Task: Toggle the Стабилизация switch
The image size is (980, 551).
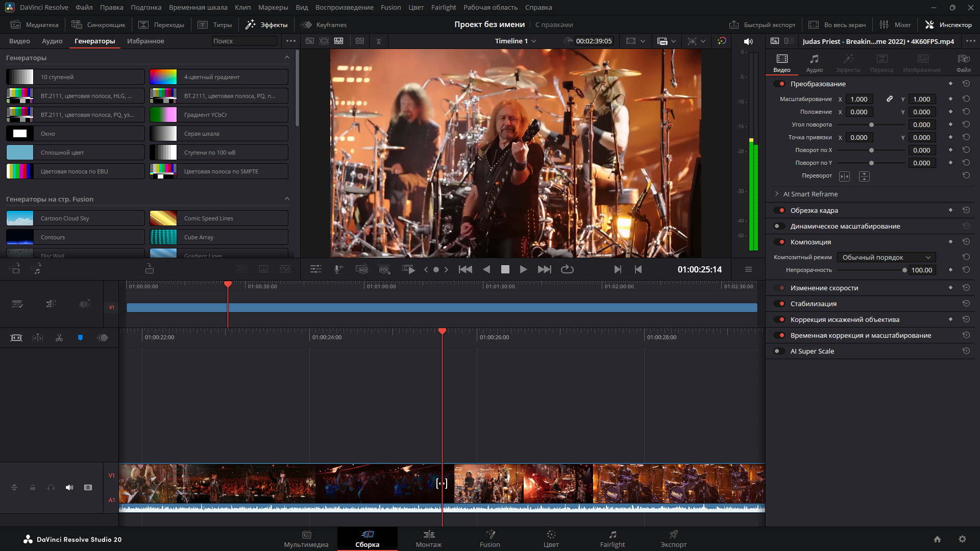Action: (x=779, y=304)
